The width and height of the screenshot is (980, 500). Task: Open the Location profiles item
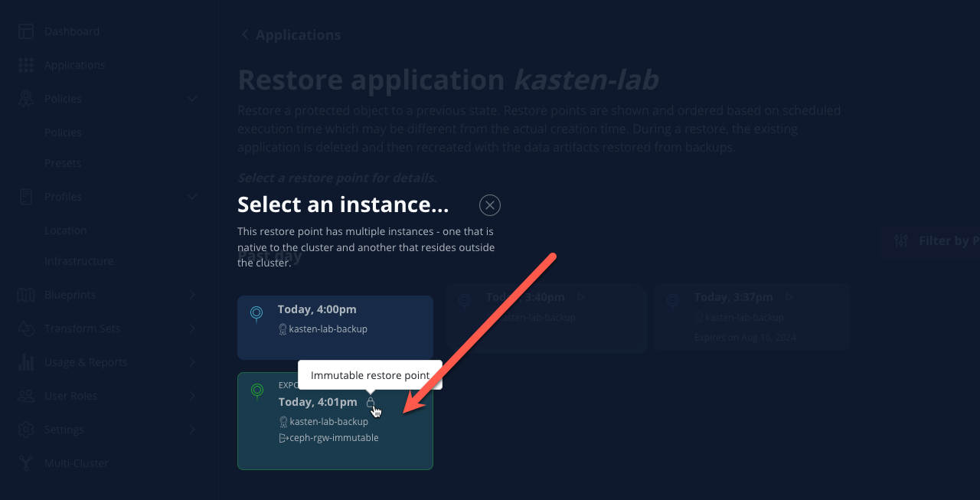tap(66, 230)
